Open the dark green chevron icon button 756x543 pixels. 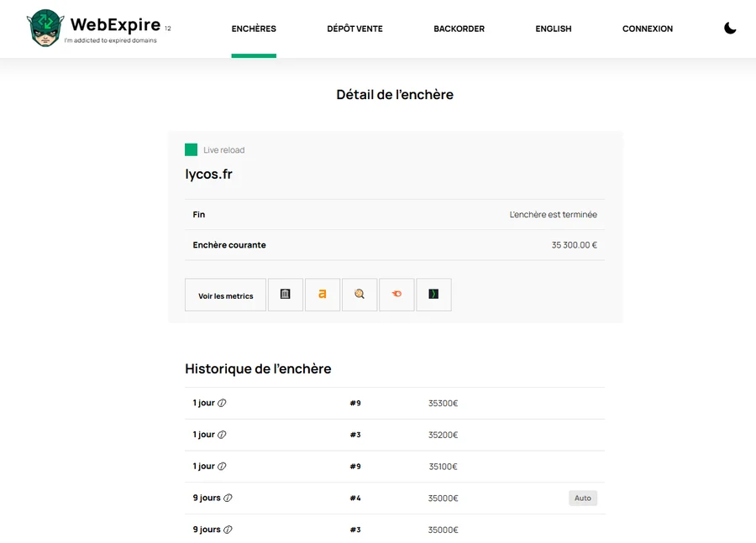434,295
